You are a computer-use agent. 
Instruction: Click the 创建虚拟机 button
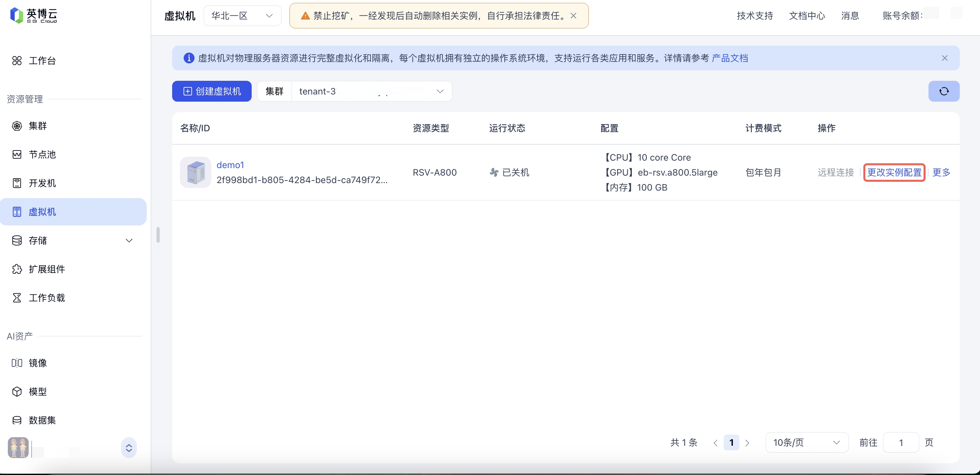click(212, 91)
